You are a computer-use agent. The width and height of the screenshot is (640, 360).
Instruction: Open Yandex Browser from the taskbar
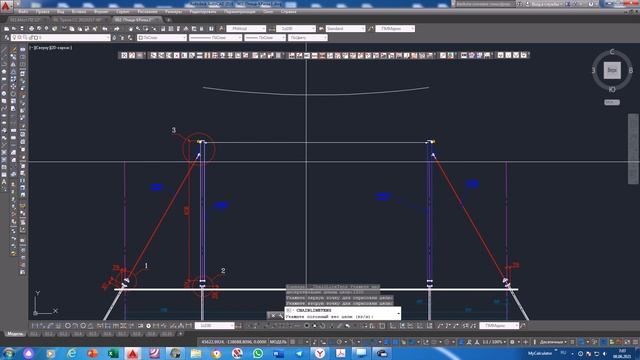[320, 353]
